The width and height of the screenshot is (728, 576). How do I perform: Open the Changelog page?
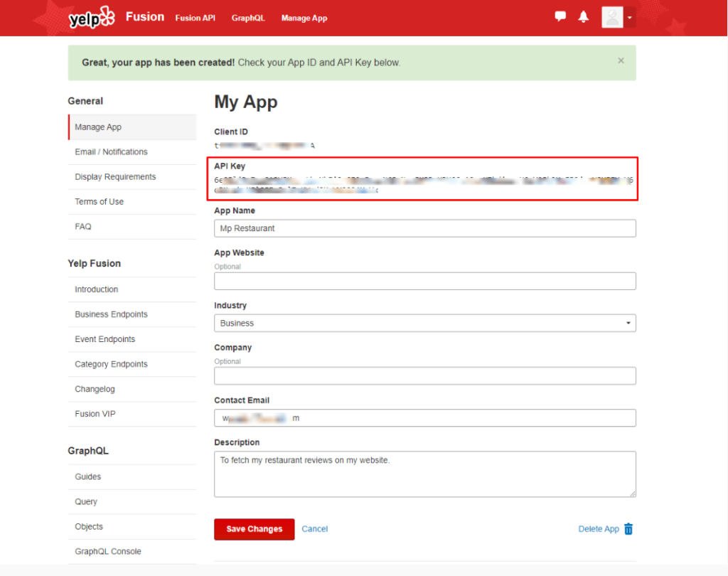(132, 389)
